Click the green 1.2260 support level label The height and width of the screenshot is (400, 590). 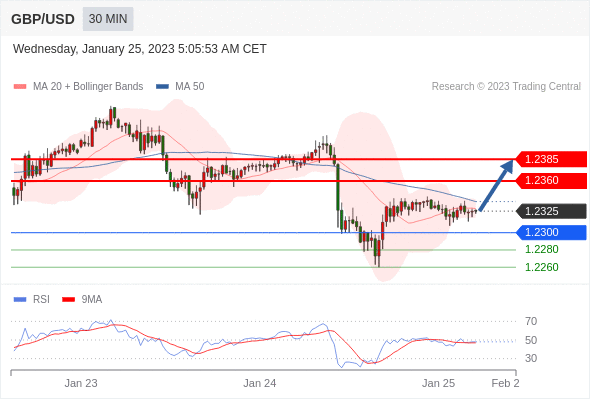(x=541, y=267)
